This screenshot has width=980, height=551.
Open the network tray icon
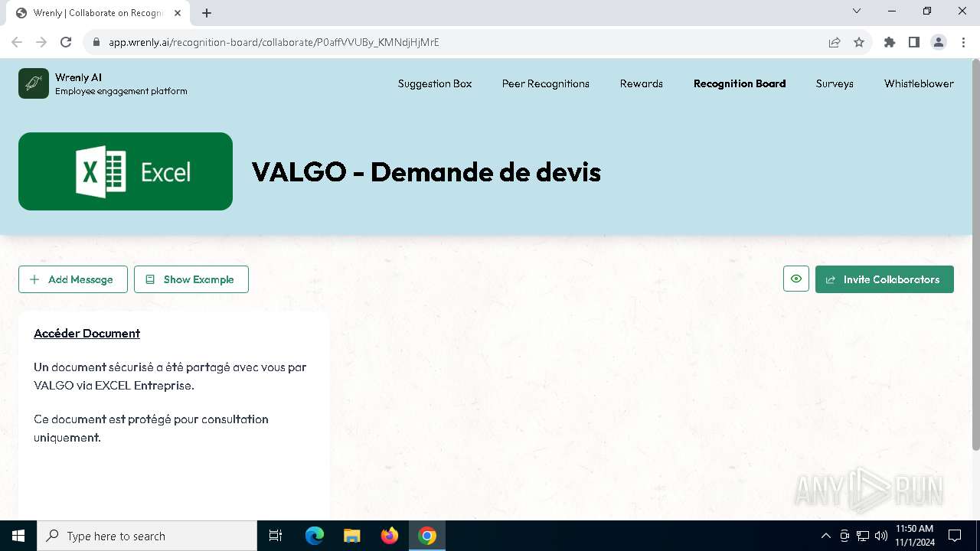coord(863,536)
